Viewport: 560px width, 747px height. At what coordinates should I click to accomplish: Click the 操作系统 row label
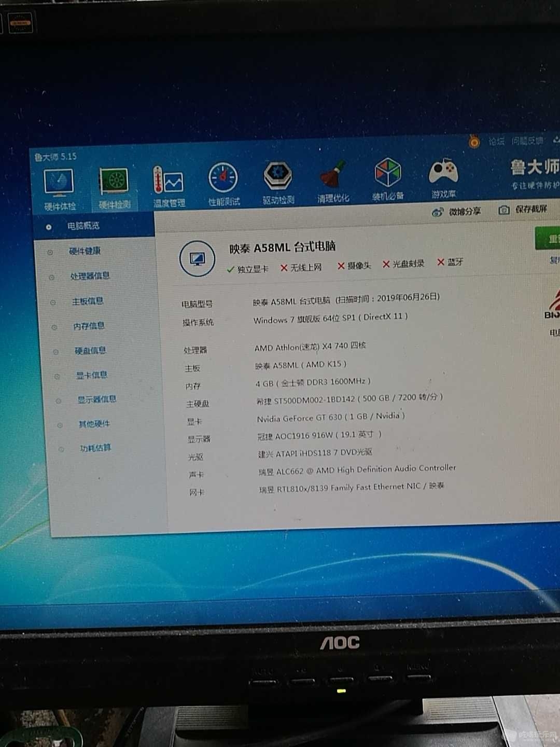click(x=198, y=322)
